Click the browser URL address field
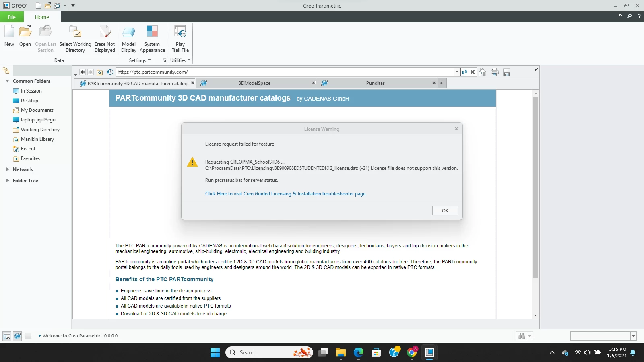The image size is (644, 362). click(285, 72)
